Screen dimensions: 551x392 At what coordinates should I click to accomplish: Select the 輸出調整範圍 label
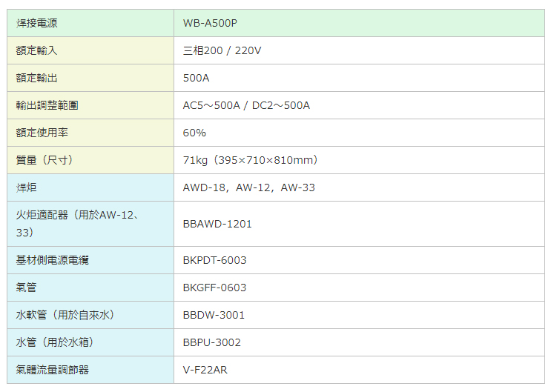click(47, 105)
